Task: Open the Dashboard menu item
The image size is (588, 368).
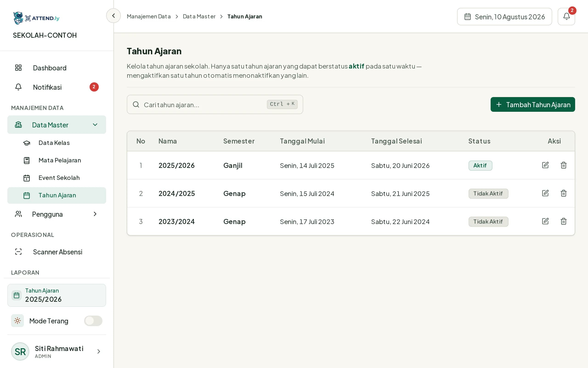Action: click(x=57, y=68)
